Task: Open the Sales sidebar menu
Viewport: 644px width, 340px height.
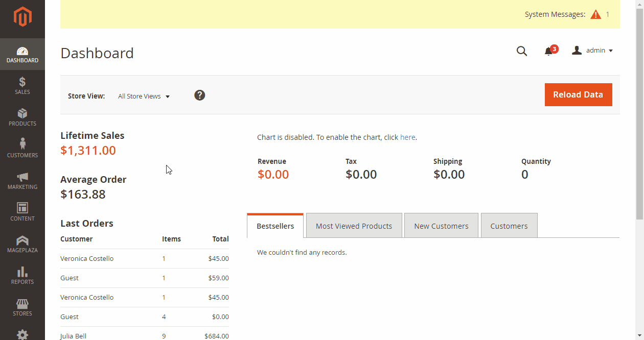Action: pos(22,86)
